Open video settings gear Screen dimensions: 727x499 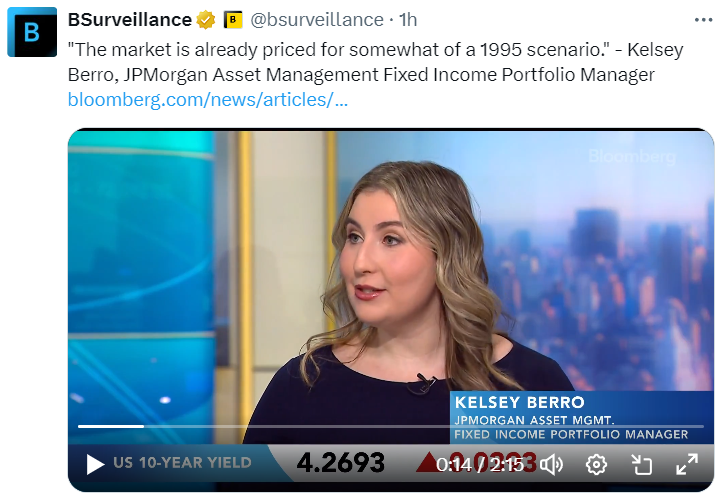coord(597,464)
